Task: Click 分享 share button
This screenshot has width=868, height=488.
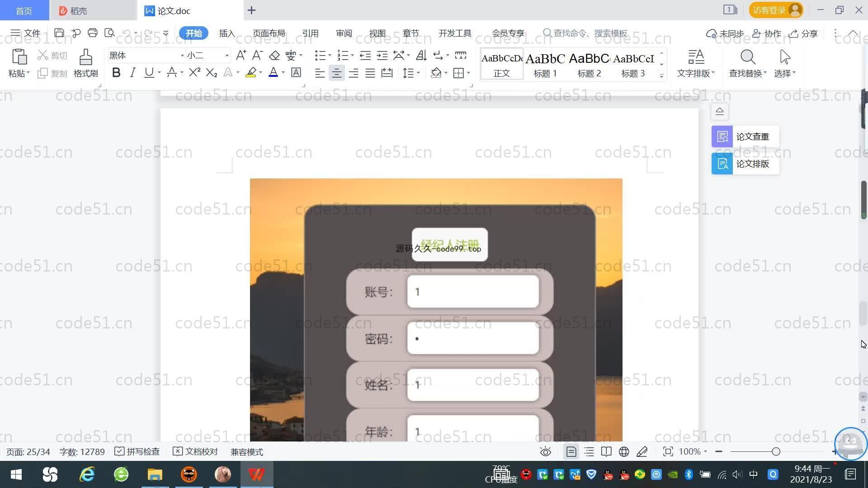Action: [803, 33]
